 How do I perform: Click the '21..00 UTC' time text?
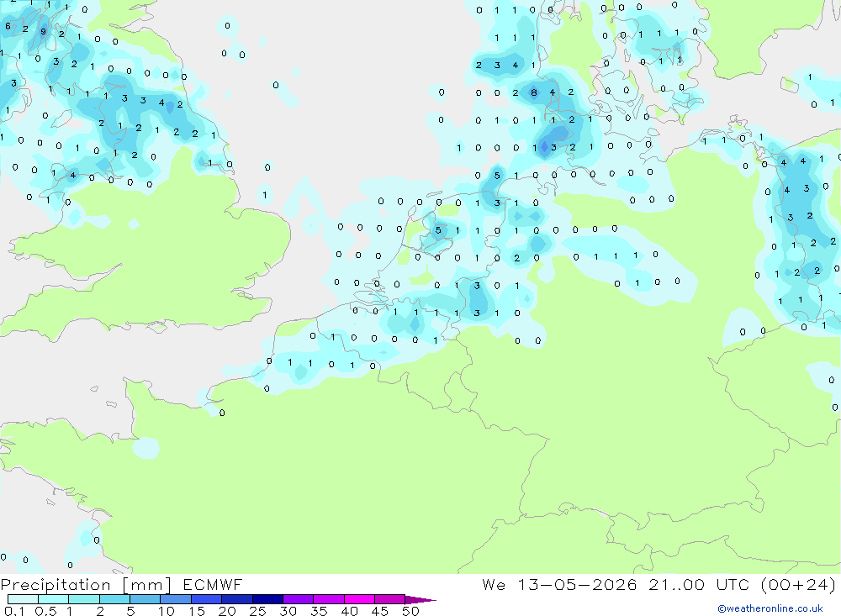699,584
